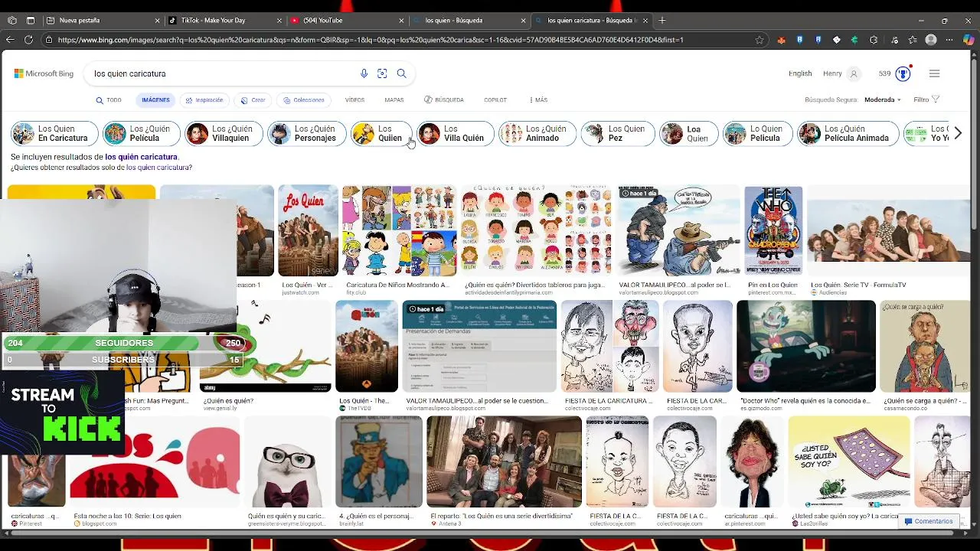Open tab actions menu icon
Screen dimensions: 980x551
(31, 21)
